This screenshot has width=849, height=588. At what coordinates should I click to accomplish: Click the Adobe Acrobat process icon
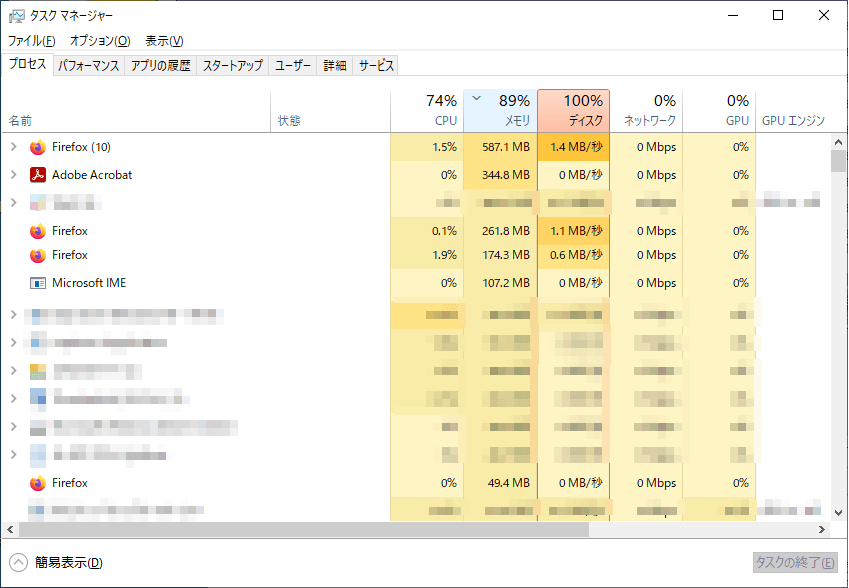tap(38, 175)
